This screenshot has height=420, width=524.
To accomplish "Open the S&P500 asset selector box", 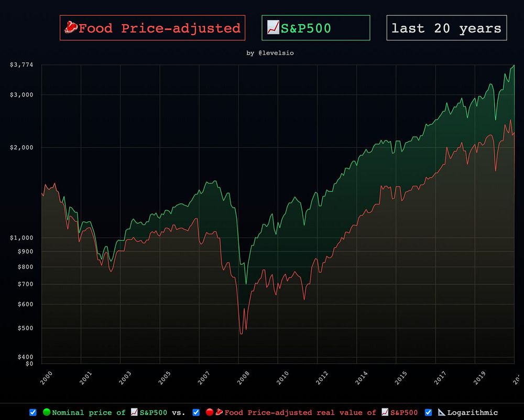I will coord(316,28).
